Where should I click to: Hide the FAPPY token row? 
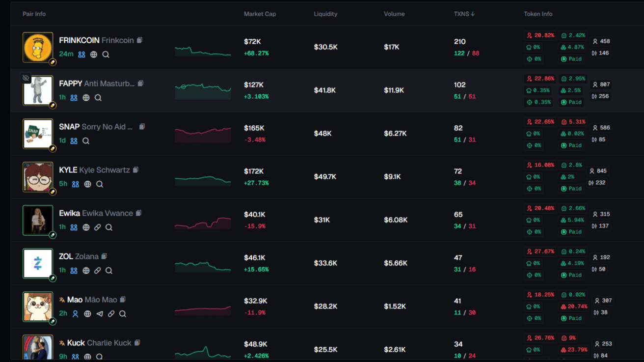(x=26, y=78)
